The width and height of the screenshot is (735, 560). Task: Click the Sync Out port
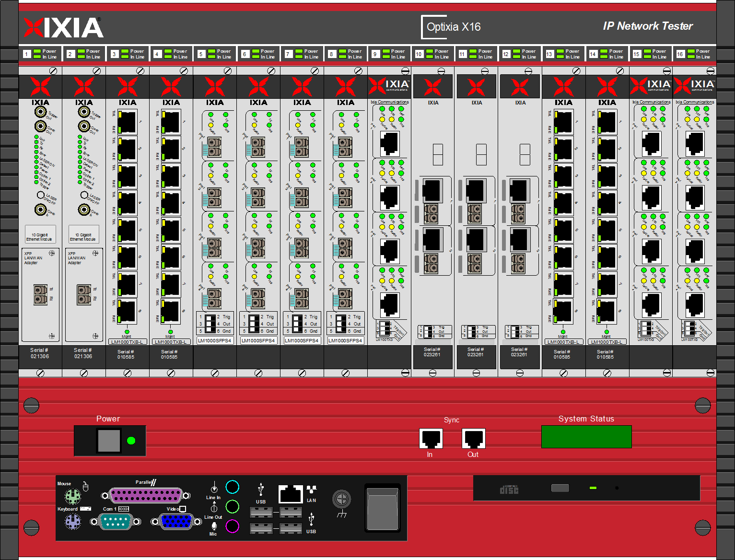pyautogui.click(x=473, y=438)
